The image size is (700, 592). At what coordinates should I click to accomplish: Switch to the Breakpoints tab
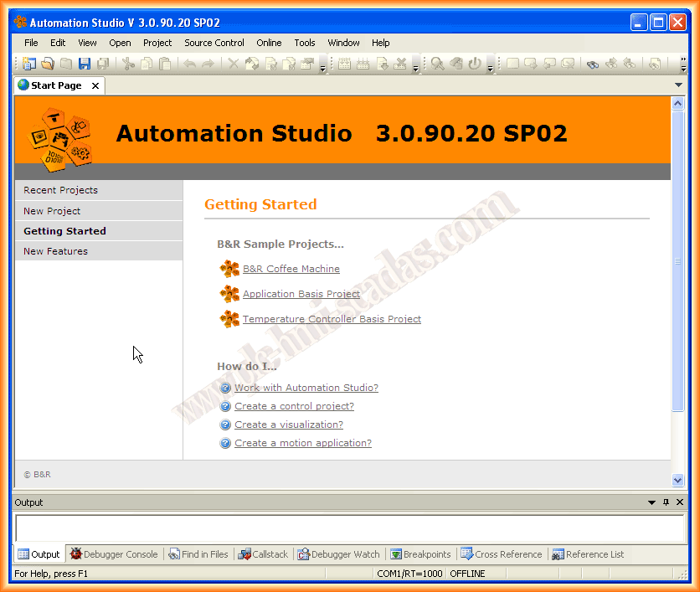click(420, 554)
